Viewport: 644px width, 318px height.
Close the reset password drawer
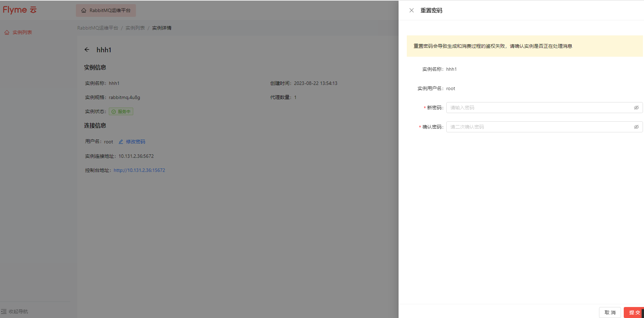click(411, 10)
